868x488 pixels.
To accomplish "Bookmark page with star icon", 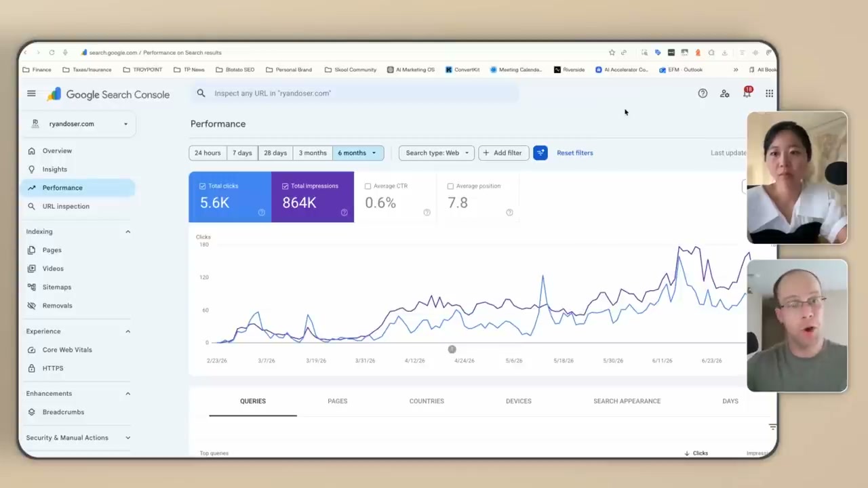I will (x=612, y=52).
